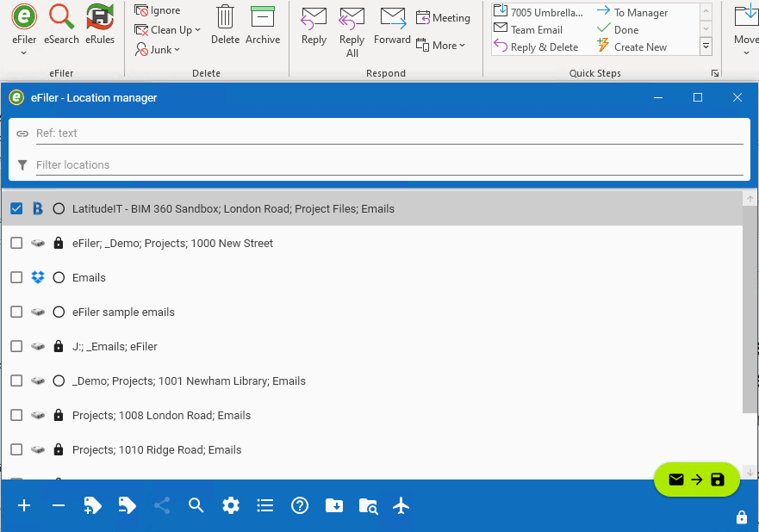This screenshot has height=532, width=759.
Task: Click the folder download icon
Action: click(334, 506)
